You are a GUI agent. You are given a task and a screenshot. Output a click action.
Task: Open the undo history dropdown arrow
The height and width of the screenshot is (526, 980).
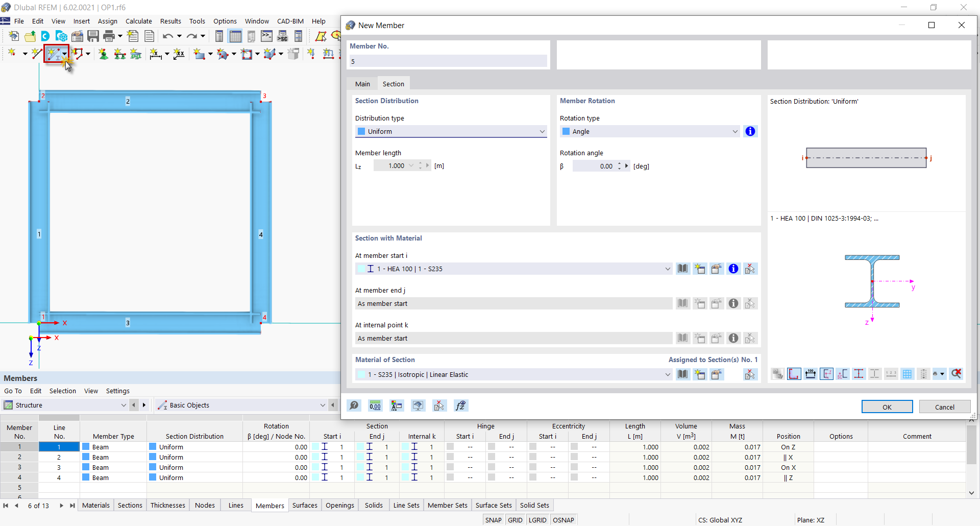[179, 36]
